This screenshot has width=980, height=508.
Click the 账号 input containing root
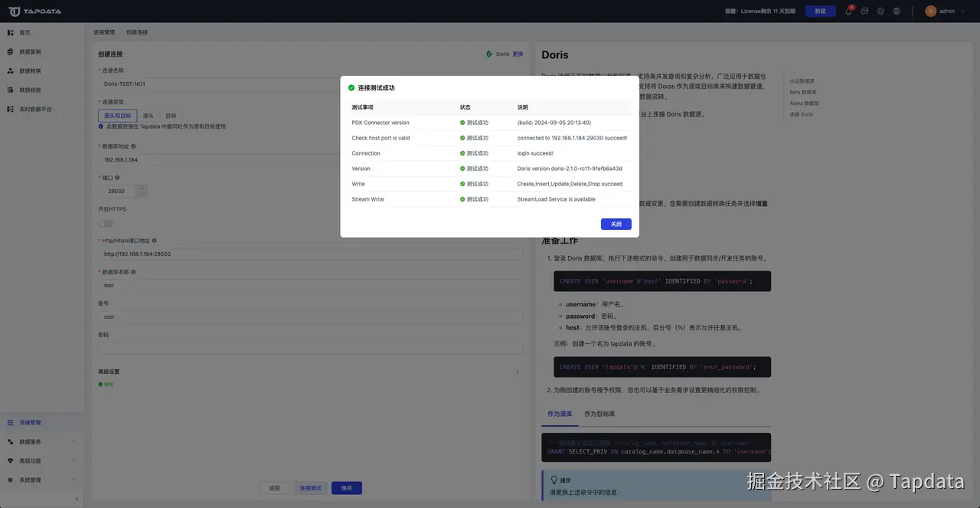[310, 316]
